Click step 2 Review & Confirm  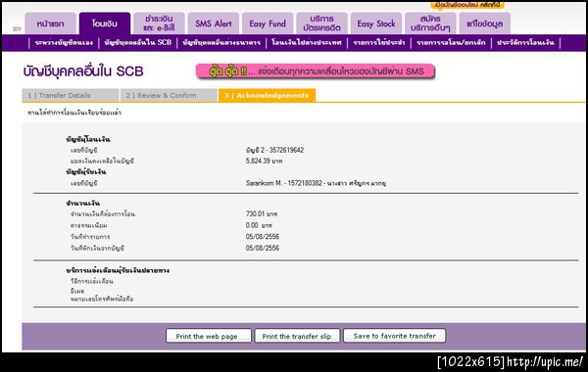(169, 95)
